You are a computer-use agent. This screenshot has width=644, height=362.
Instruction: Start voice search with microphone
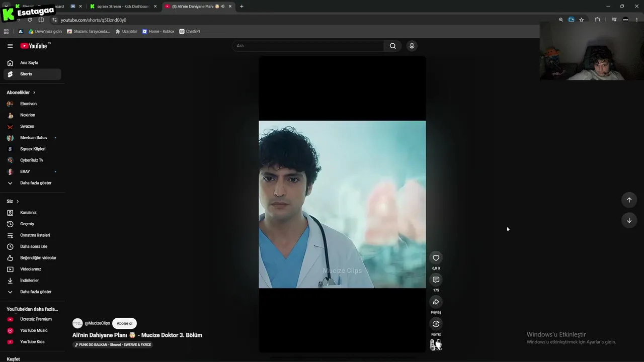[x=412, y=46]
